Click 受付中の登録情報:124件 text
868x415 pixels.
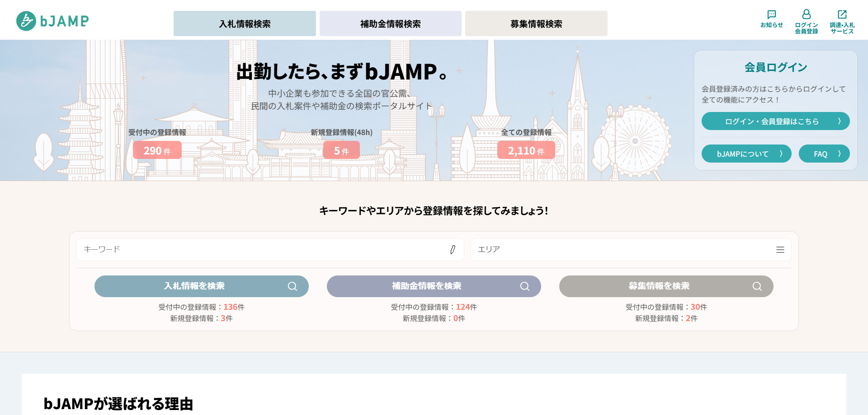[x=434, y=307]
